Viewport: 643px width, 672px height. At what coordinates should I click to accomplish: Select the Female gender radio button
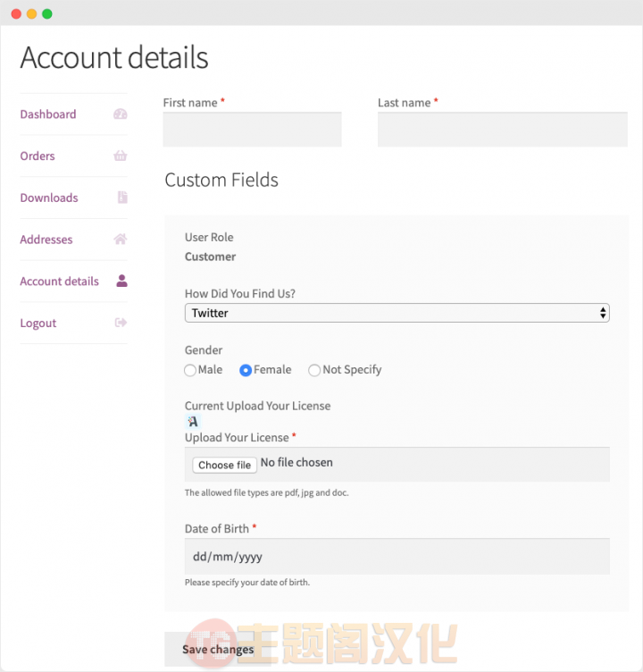click(246, 370)
